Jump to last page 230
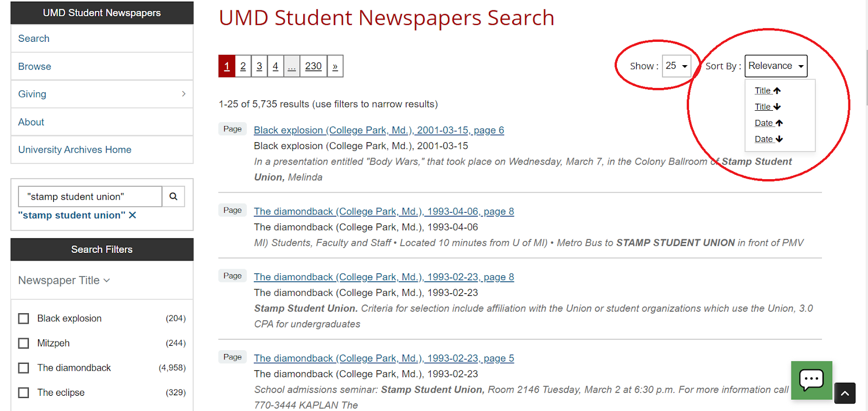 point(314,66)
